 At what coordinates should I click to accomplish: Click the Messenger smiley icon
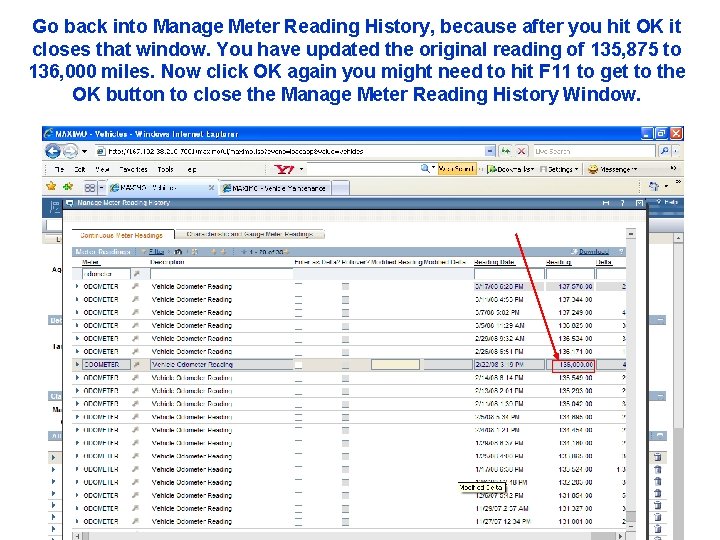[x=593, y=169]
